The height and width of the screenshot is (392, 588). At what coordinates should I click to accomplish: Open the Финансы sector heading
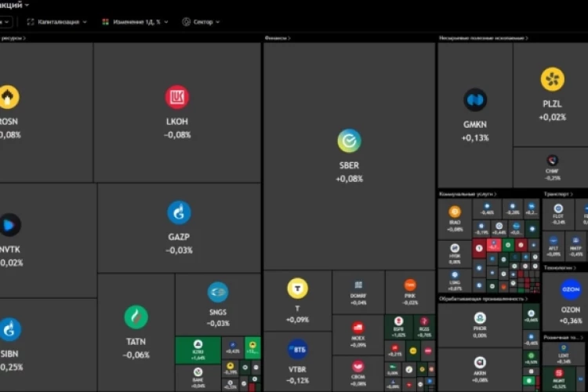pos(278,38)
